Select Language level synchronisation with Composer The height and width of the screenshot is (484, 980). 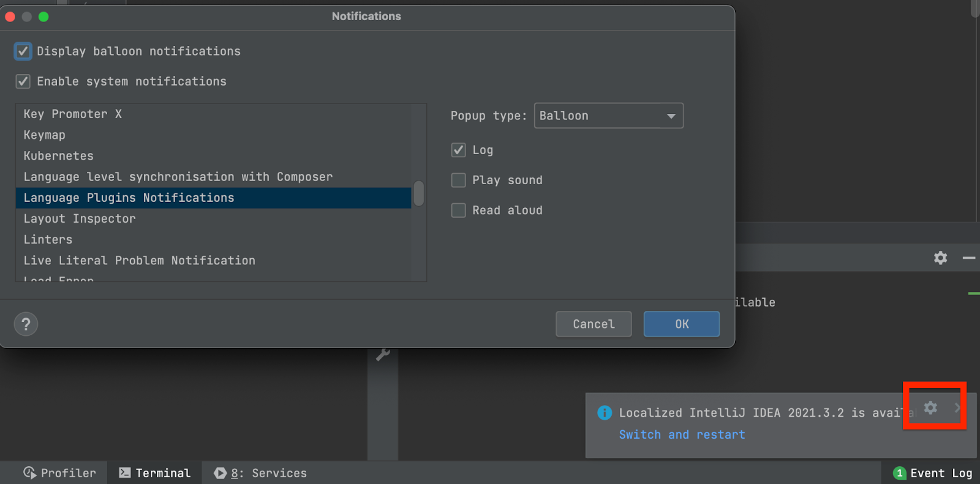(213, 177)
